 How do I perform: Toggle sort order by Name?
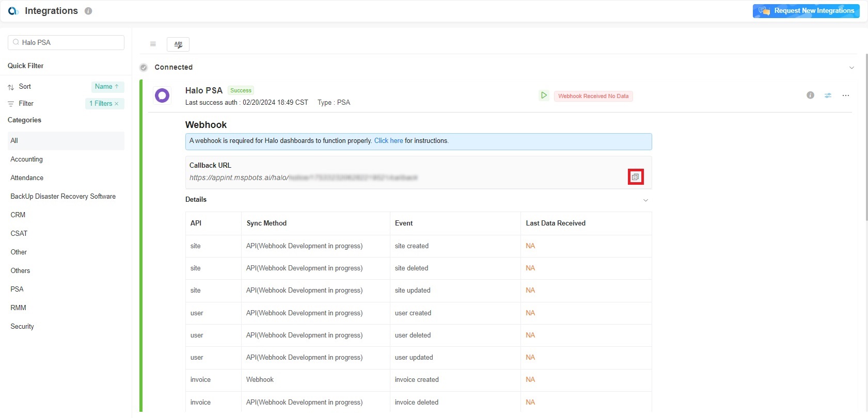point(107,87)
